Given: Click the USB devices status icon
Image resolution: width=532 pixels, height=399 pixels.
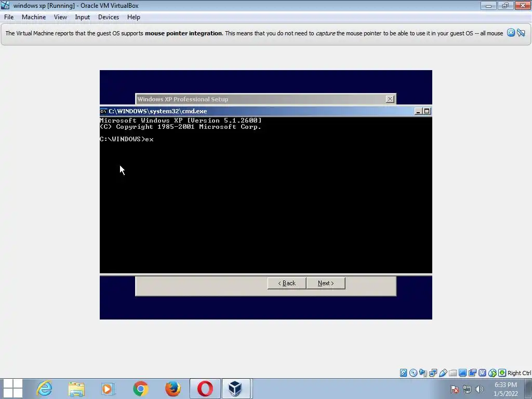Looking at the screenshot, I should pyautogui.click(x=443, y=373).
